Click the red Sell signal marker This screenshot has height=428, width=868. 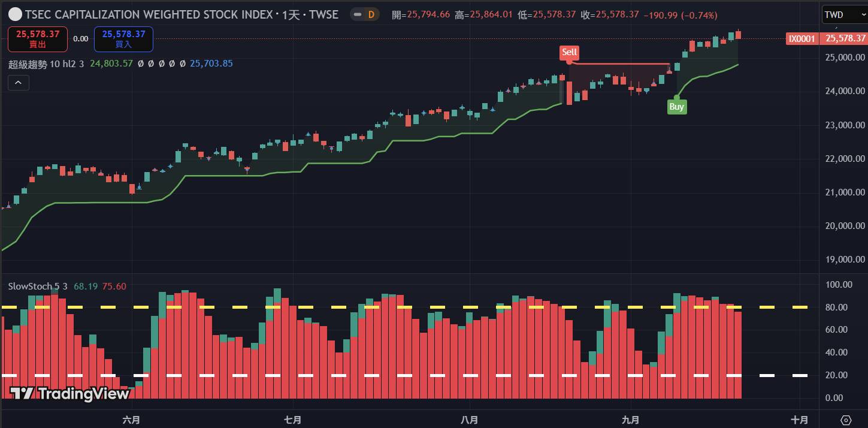click(x=569, y=53)
